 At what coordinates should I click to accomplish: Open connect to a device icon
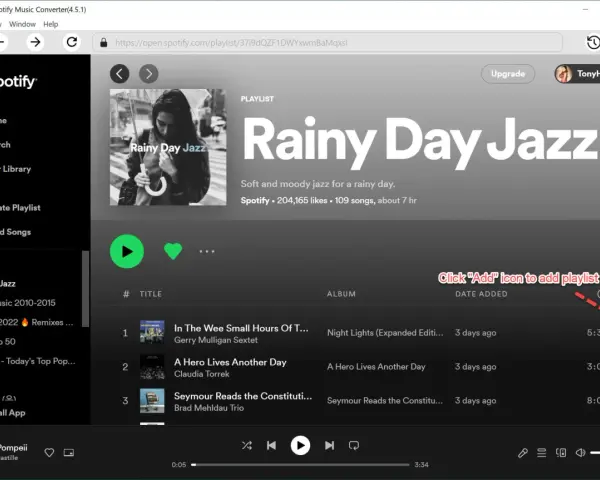tap(561, 453)
